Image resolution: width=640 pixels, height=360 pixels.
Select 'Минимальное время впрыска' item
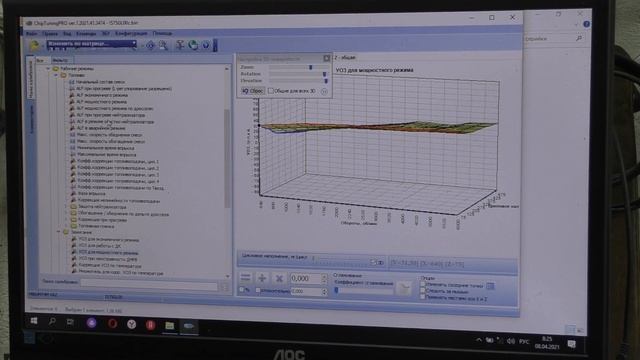click(x=105, y=148)
